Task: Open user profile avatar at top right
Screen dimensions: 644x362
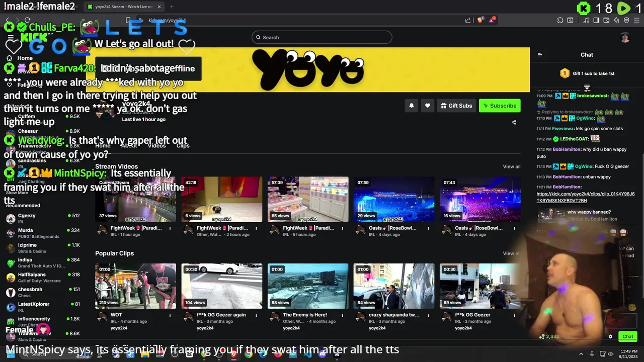Action: coord(625,37)
